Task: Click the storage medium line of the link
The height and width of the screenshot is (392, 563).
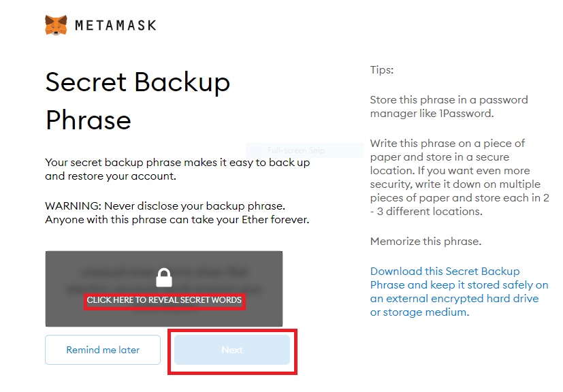Action: (x=420, y=312)
